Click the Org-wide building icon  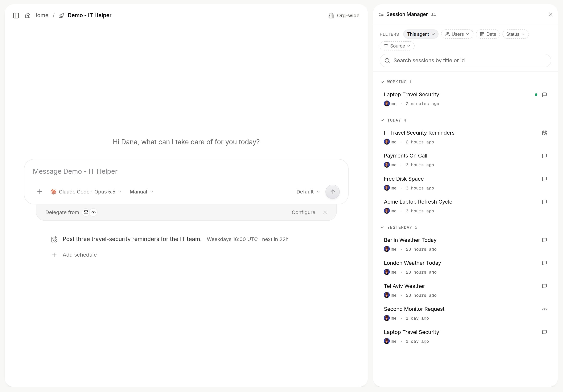[x=331, y=16]
